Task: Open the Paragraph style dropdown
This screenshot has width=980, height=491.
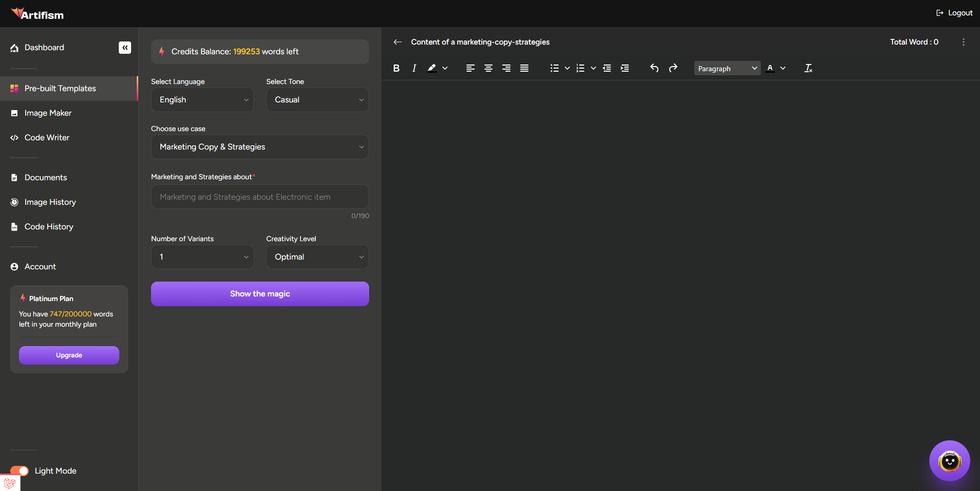Action: click(727, 68)
